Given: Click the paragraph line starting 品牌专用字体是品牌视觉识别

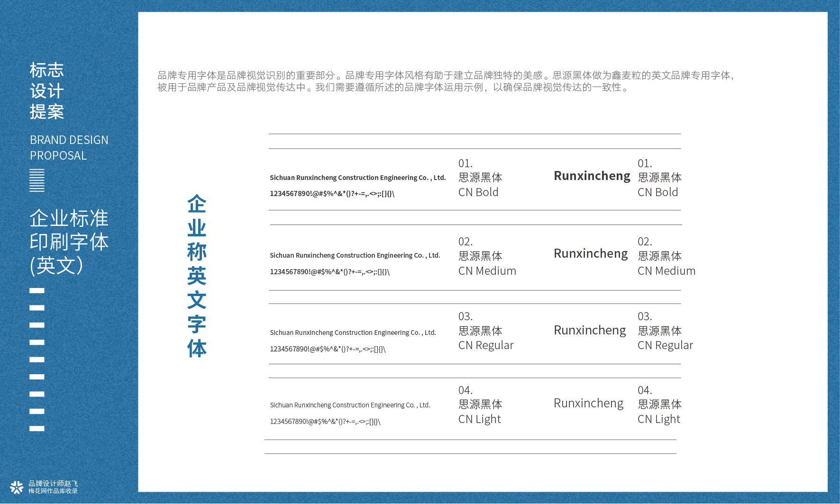Looking at the screenshot, I should pyautogui.click(x=446, y=75).
